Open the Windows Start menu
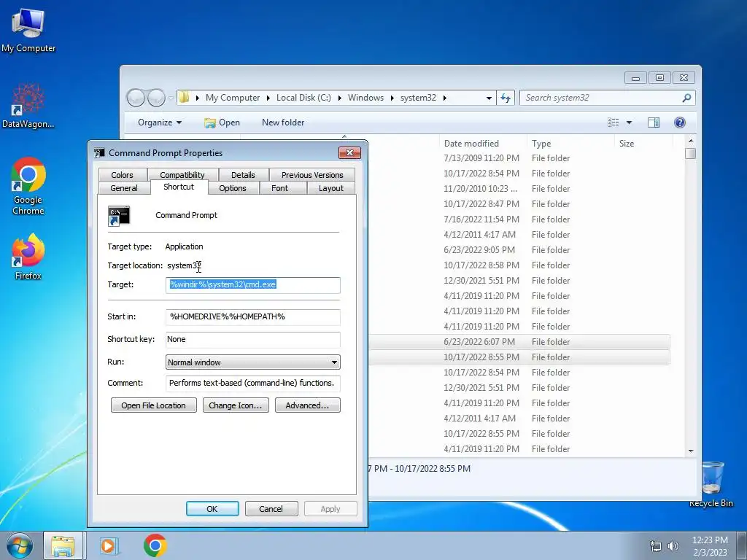747x560 pixels. pyautogui.click(x=20, y=545)
